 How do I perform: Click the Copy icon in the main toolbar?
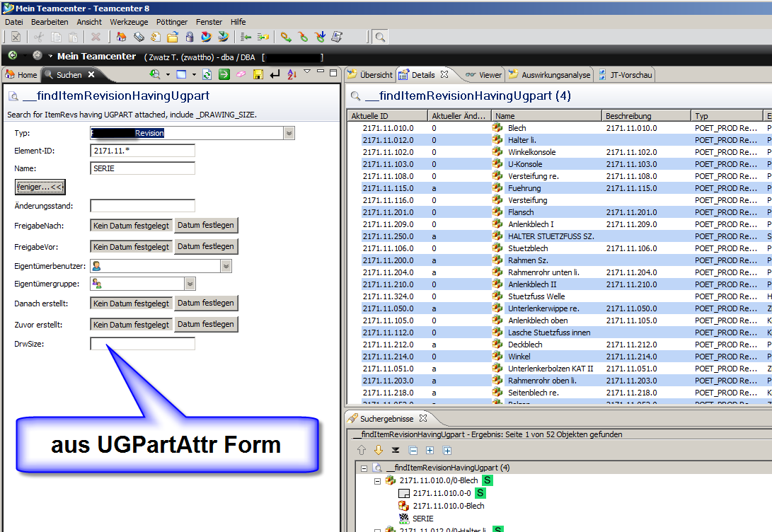pyautogui.click(x=57, y=37)
